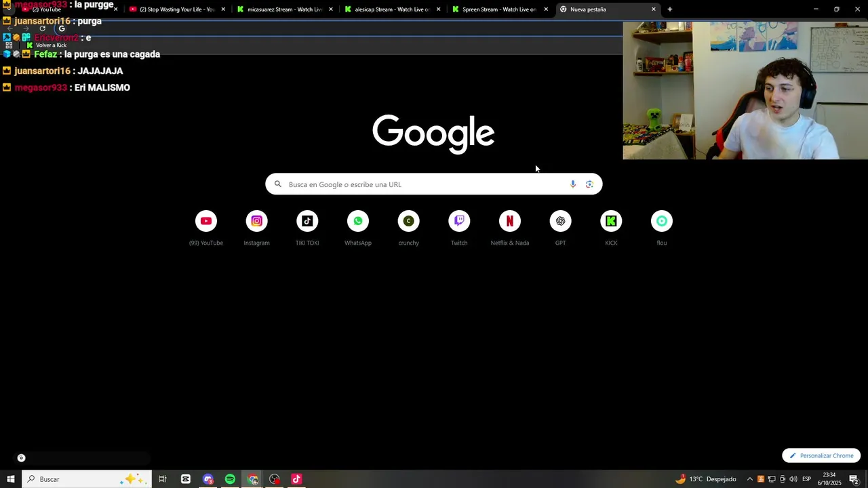Open the apps grid in bookmarks bar
868x488 pixels.
(9, 45)
